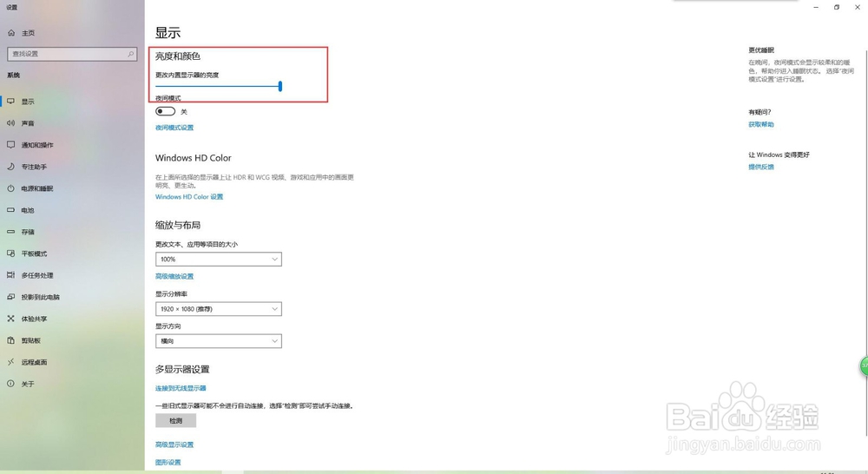868x474 pixels.
Task: Open the Multitasking (多任务处理) icon
Action: pos(11,274)
